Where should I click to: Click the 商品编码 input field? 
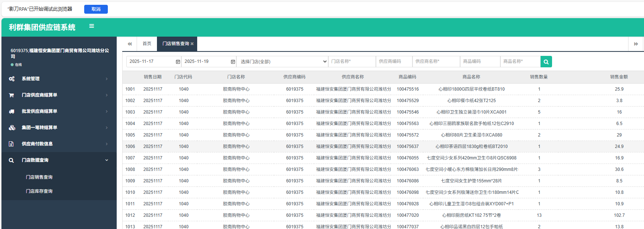(480, 62)
